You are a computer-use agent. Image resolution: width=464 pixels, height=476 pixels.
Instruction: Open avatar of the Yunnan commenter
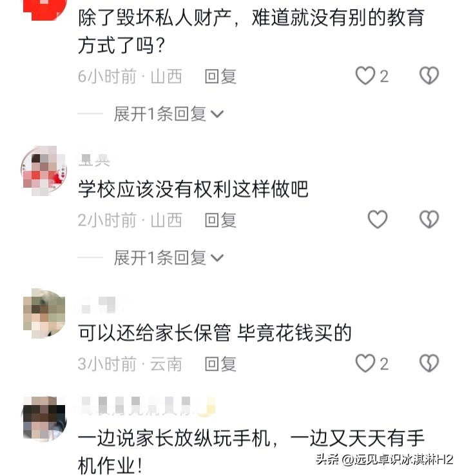point(44,313)
